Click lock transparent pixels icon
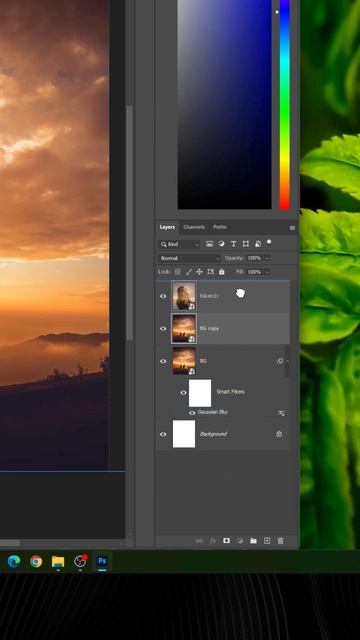Screen dimensions: 360x640 178,272
